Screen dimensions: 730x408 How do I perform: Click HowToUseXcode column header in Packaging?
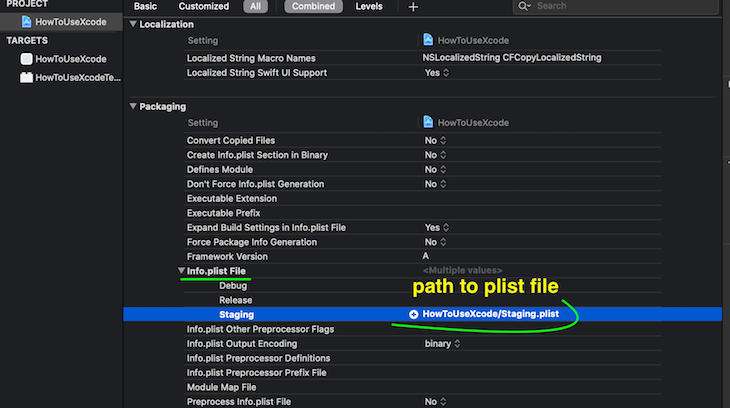pyautogui.click(x=473, y=122)
